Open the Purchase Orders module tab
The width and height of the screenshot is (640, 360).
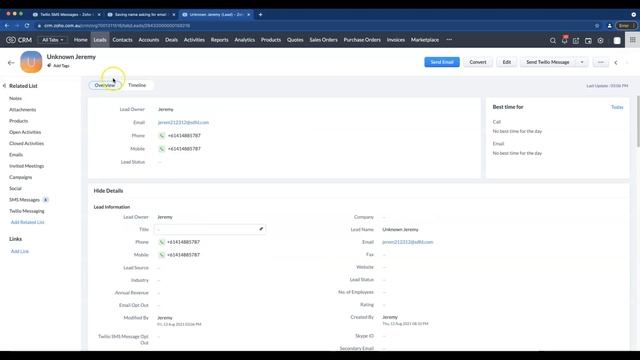pos(362,40)
